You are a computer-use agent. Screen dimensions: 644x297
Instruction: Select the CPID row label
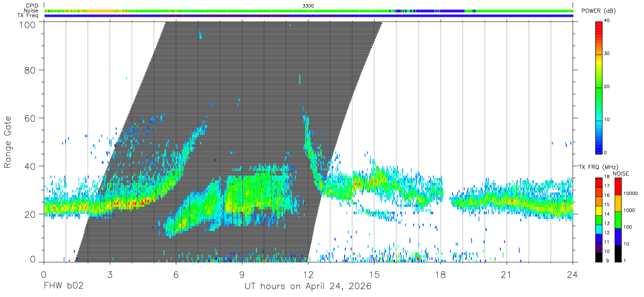coord(31,6)
